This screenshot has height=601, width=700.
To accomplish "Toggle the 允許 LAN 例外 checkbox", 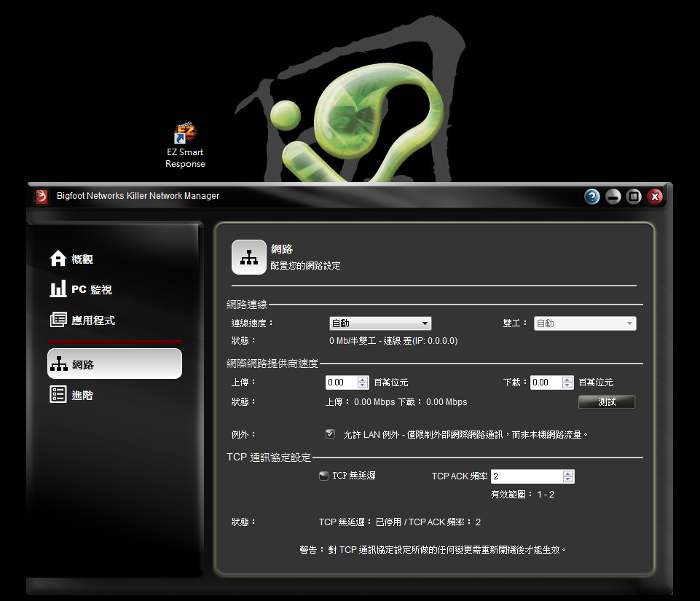I will [x=331, y=434].
